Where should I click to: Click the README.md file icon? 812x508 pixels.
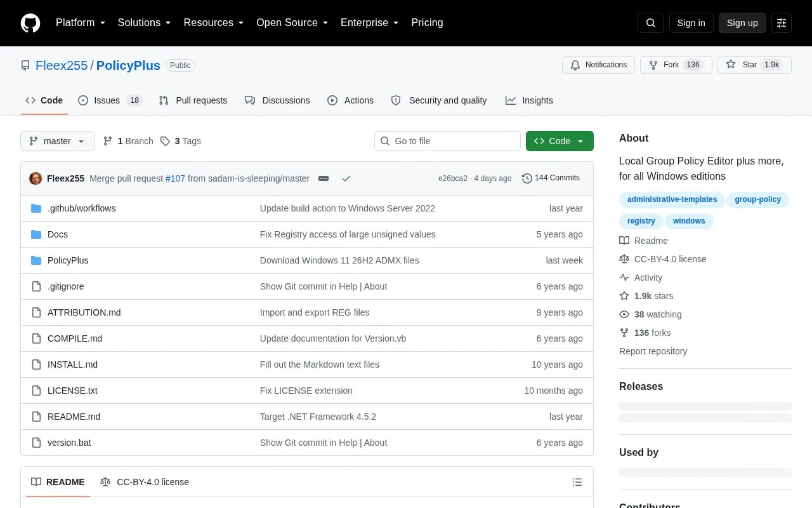36,417
